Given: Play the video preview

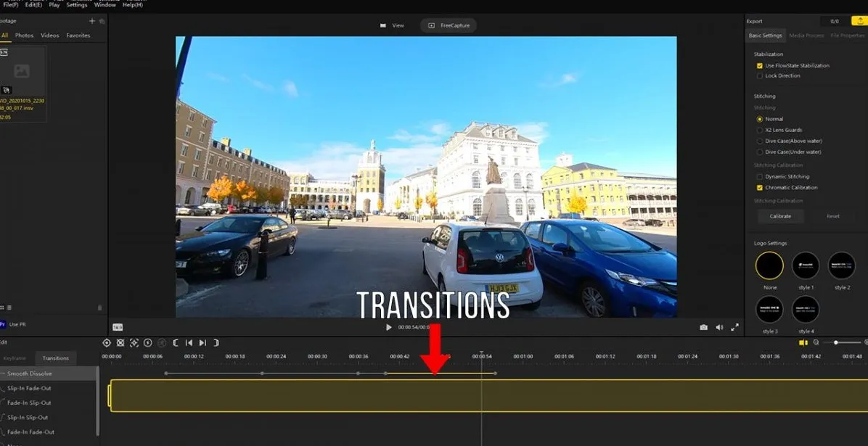Looking at the screenshot, I should pos(388,327).
